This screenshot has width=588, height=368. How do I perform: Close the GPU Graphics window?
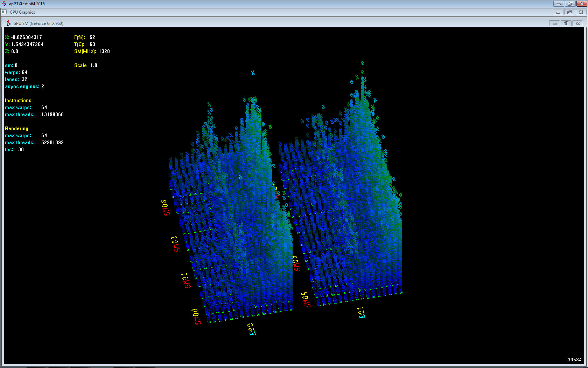[581, 12]
